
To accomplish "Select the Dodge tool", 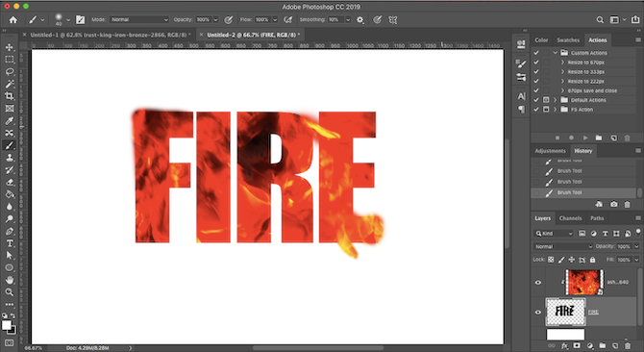I will (x=10, y=219).
